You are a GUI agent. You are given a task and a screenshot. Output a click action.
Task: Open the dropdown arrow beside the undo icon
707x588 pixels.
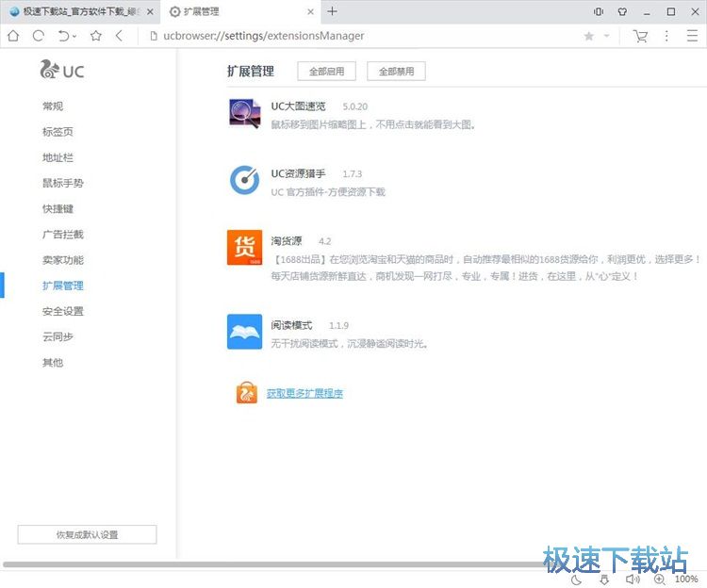click(74, 36)
